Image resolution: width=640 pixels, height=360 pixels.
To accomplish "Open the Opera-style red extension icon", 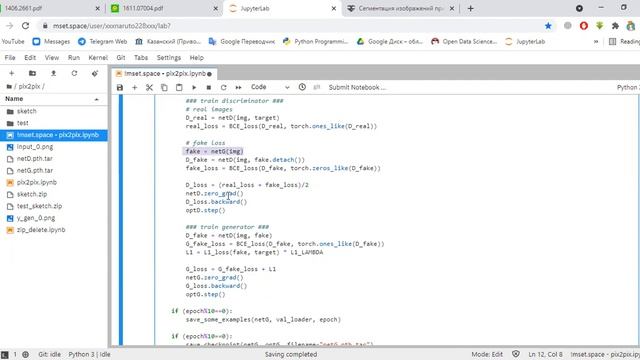I will pyautogui.click(x=584, y=26).
